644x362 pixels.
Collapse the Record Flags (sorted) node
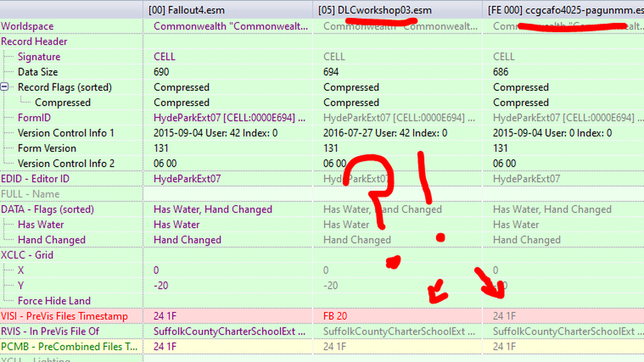pos(4,87)
